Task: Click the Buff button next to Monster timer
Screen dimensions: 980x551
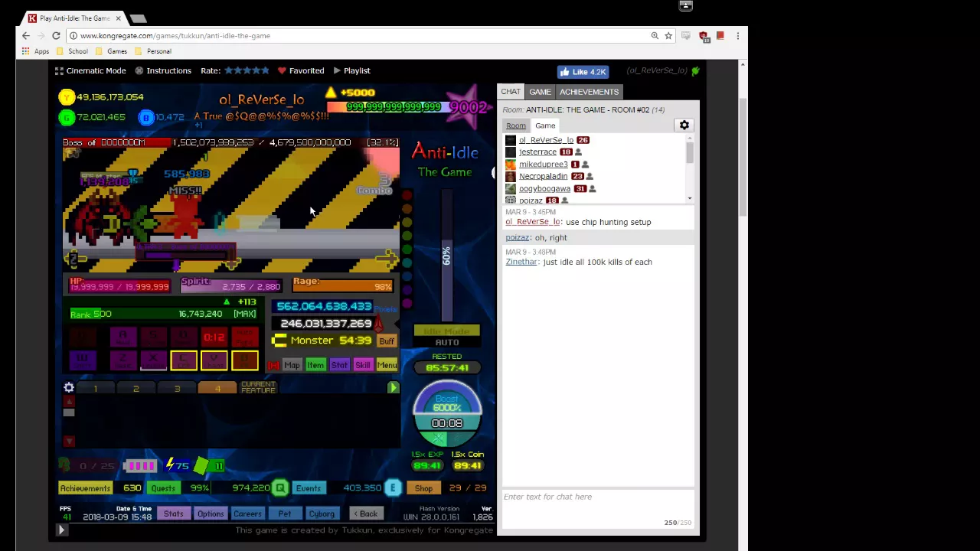Action: (387, 341)
